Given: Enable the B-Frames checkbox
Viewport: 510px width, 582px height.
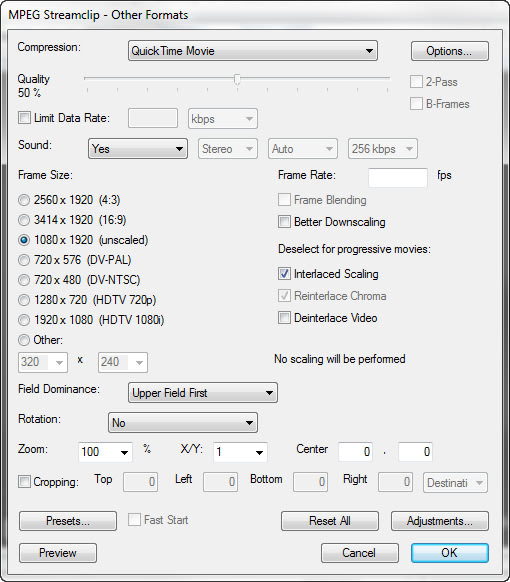Looking at the screenshot, I should pyautogui.click(x=416, y=104).
